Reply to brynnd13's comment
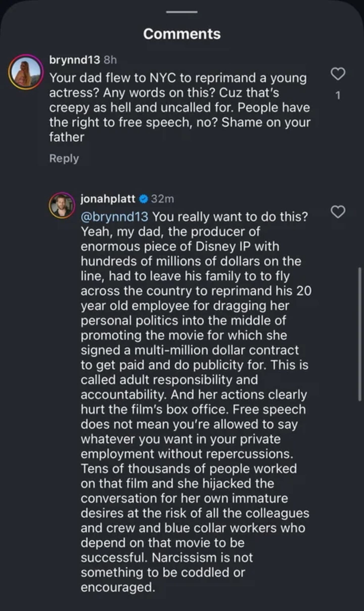The width and height of the screenshot is (364, 611). (64, 158)
